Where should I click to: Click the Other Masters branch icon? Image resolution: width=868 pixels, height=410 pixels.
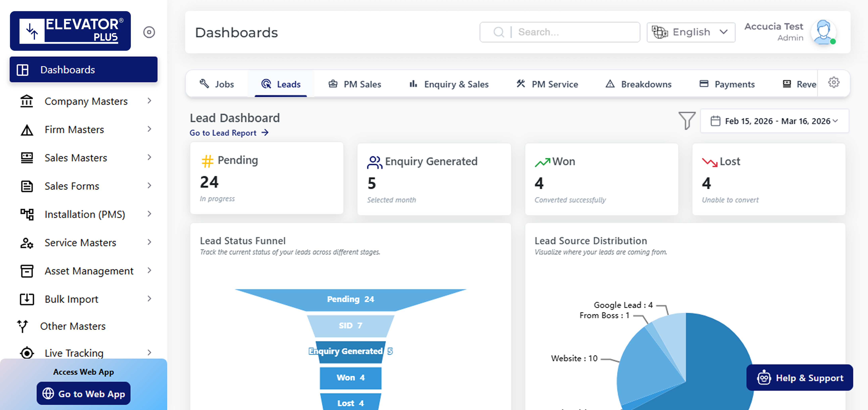click(x=23, y=326)
